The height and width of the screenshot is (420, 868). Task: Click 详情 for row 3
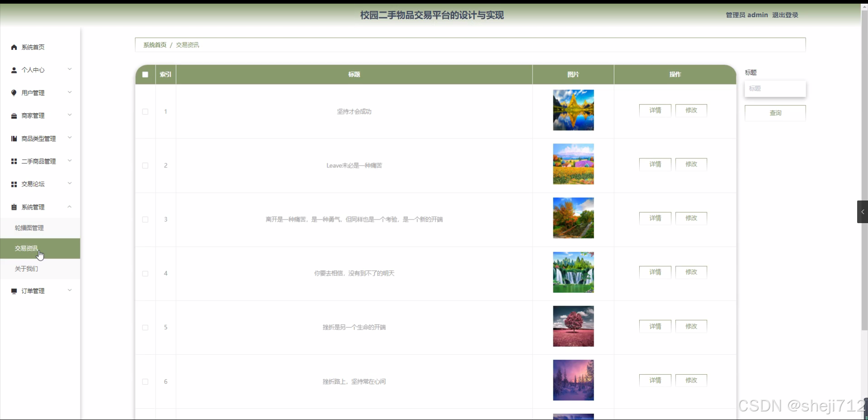click(655, 218)
